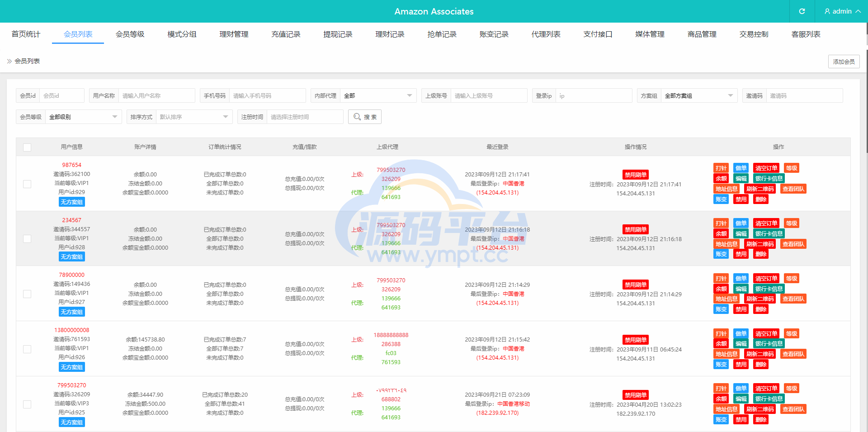Open the admin user menu

(842, 11)
